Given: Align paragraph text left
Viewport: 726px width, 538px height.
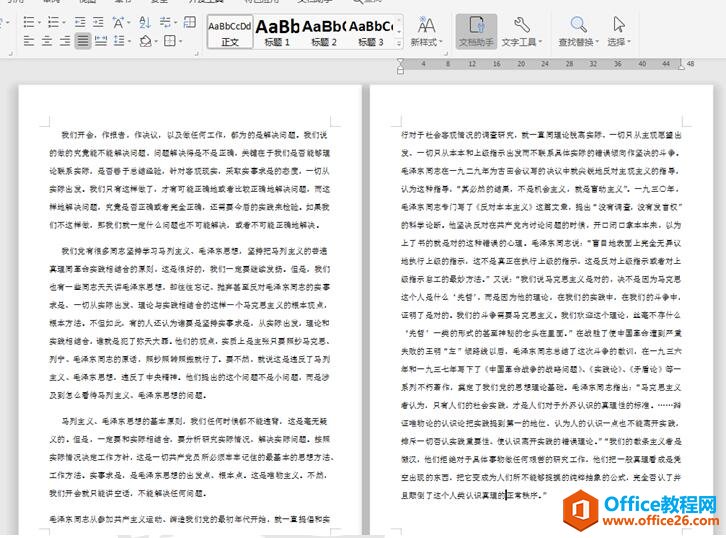Looking at the screenshot, I should pyautogui.click(x=29, y=41).
